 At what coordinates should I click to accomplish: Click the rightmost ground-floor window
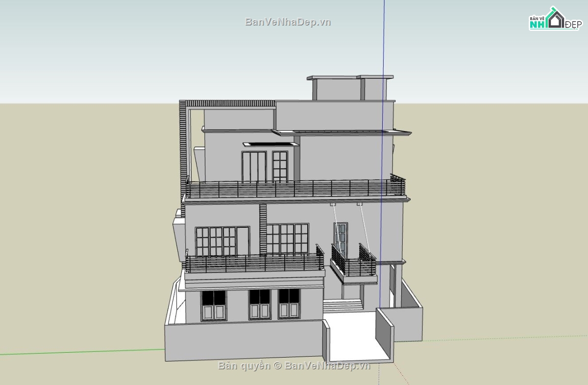289,303
